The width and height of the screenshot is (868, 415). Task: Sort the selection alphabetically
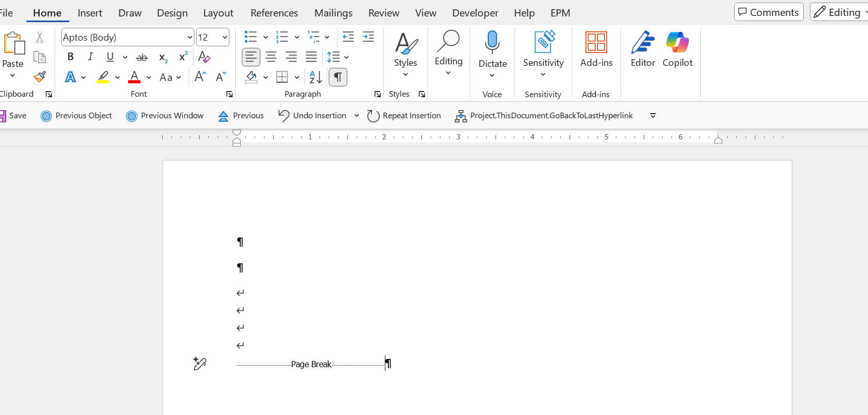[315, 77]
